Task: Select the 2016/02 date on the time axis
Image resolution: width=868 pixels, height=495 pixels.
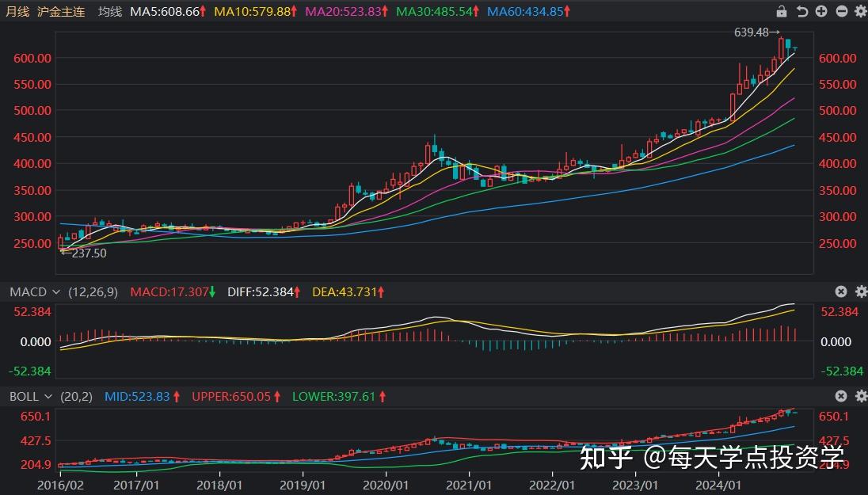Action: (60, 485)
